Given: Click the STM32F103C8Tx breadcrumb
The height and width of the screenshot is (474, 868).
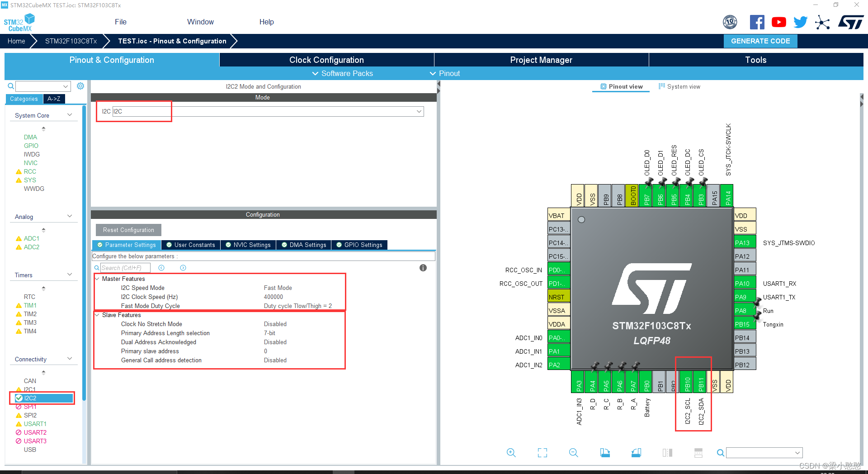Looking at the screenshot, I should (x=71, y=41).
